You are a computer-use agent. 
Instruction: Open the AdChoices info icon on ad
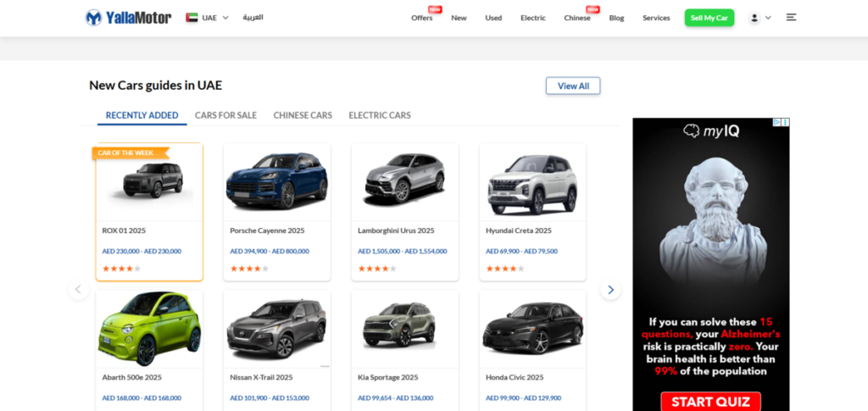[777, 122]
